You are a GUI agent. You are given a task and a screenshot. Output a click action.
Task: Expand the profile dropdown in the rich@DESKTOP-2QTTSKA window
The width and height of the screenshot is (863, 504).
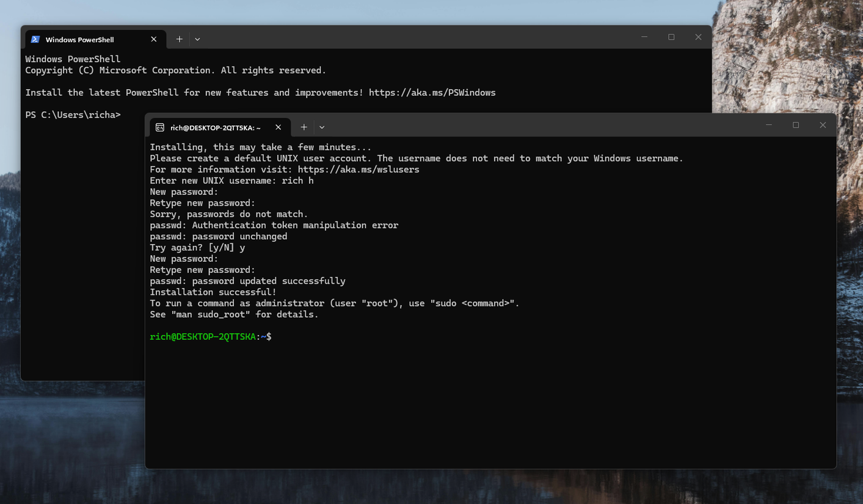tap(322, 127)
